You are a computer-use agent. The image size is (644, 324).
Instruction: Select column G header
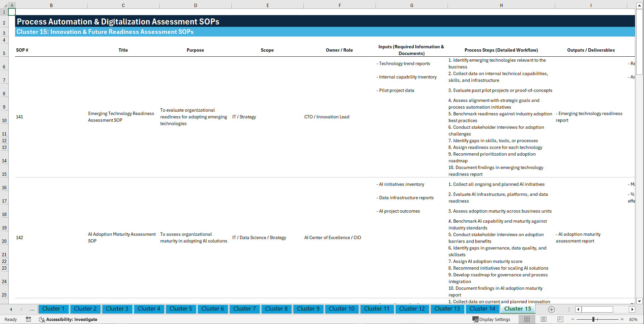(411, 5)
